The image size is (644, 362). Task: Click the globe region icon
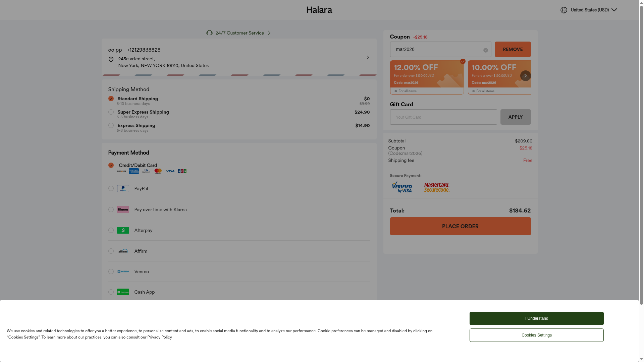[x=563, y=10]
